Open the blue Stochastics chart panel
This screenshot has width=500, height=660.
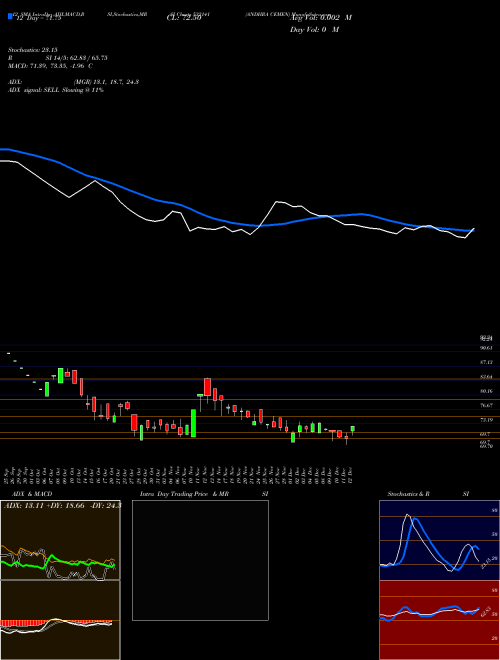[x=439, y=540]
